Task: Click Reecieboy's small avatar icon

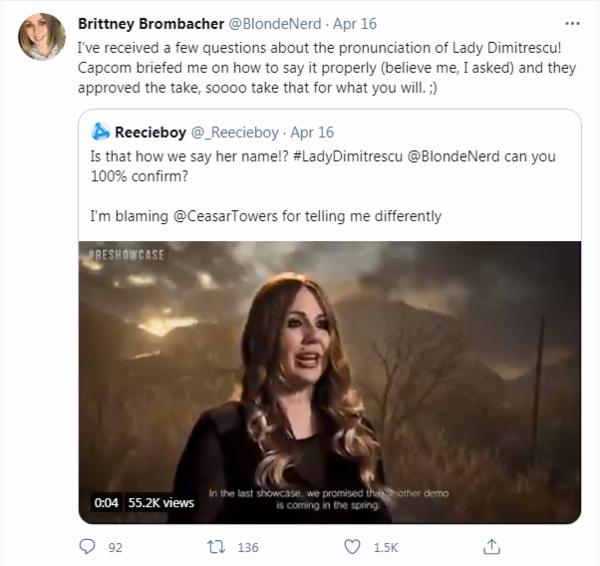Action: 100,131
